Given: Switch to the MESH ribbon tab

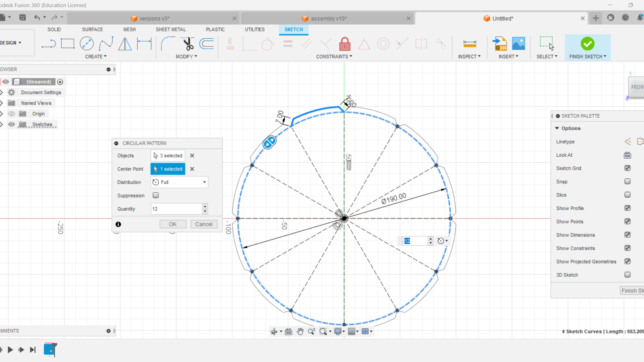Looking at the screenshot, I should coord(129,29).
